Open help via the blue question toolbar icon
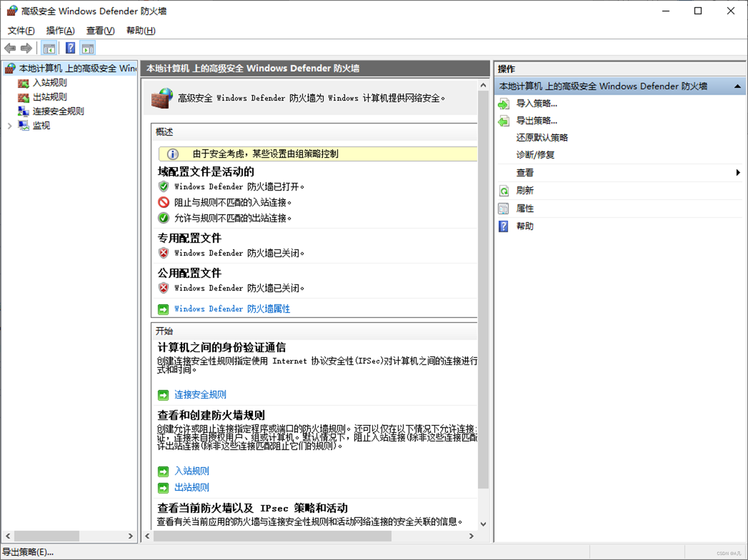 point(70,48)
